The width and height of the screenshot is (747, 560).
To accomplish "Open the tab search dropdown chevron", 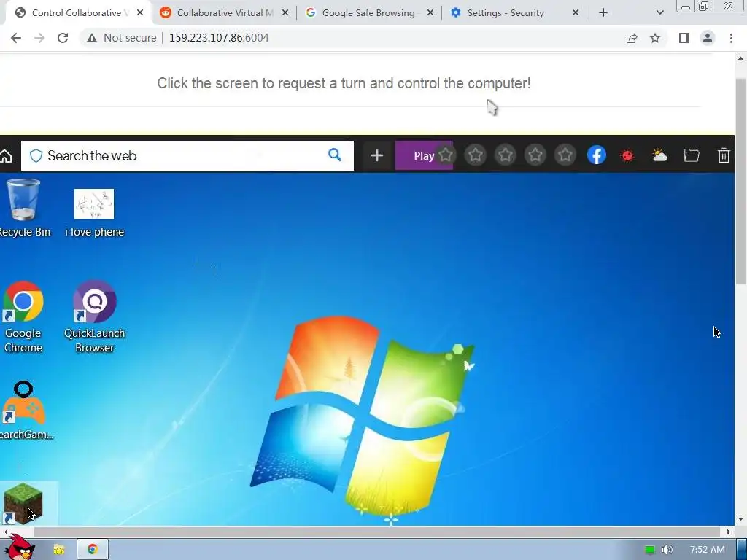I will pos(659,13).
